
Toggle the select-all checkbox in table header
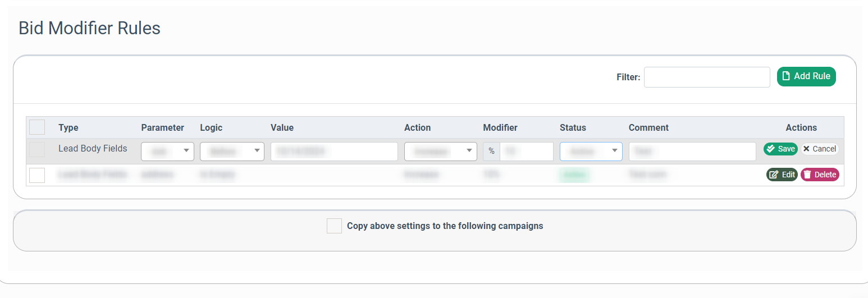(x=37, y=127)
